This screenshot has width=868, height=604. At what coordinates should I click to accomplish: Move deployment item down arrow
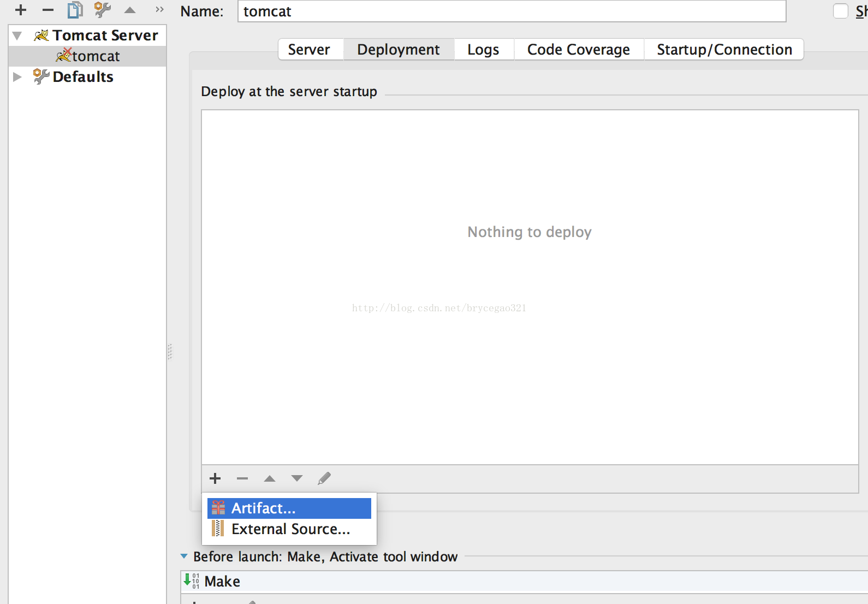point(297,478)
